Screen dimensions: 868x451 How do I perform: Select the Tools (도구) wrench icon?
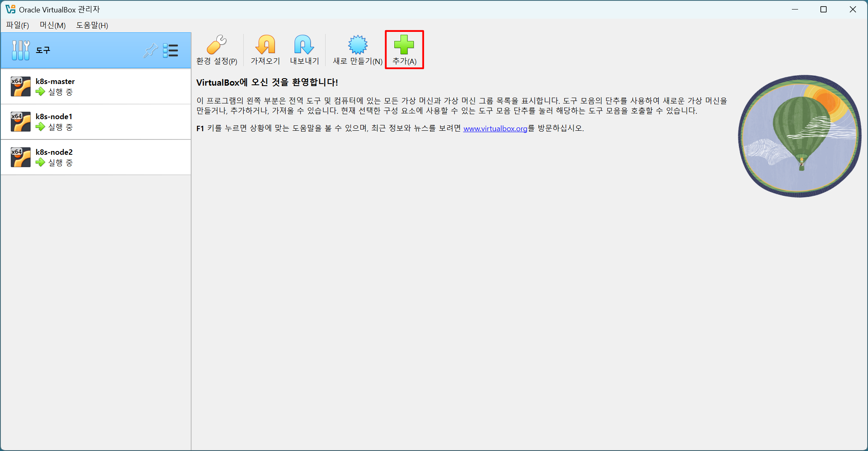[x=21, y=50]
